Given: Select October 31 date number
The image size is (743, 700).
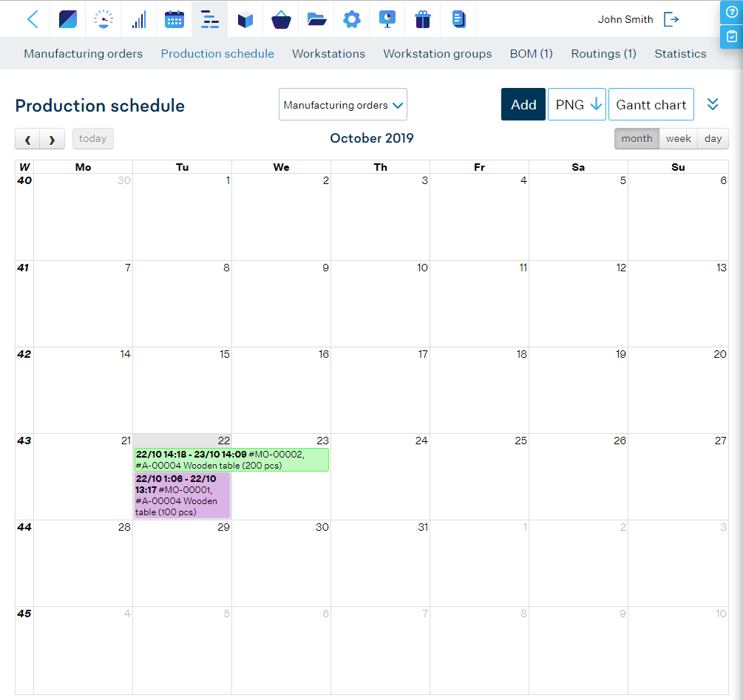Looking at the screenshot, I should click(x=423, y=526).
